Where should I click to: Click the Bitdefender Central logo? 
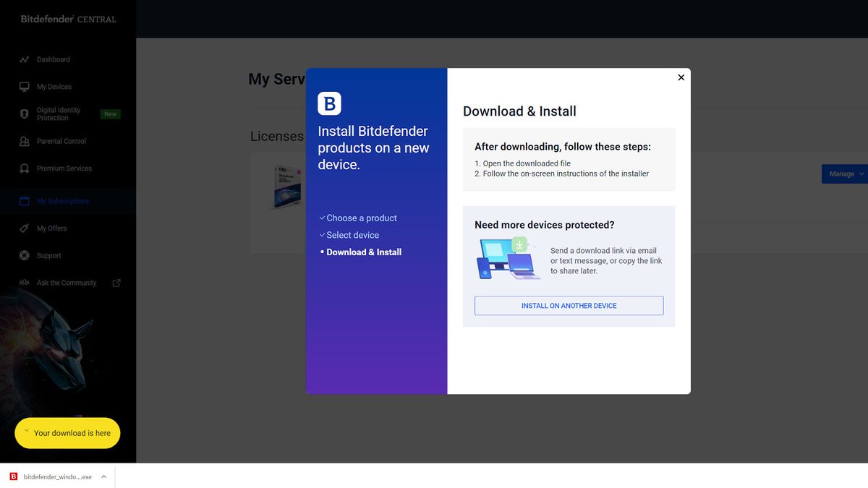pyautogui.click(x=67, y=19)
